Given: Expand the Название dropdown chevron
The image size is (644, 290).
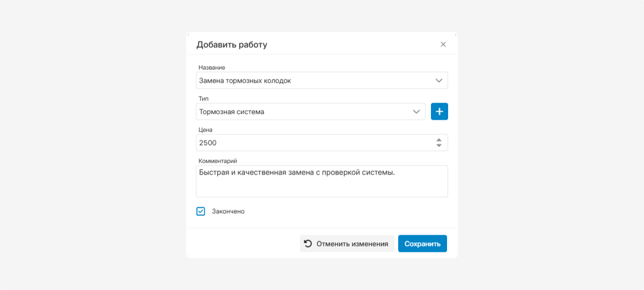Looking at the screenshot, I should point(439,81).
